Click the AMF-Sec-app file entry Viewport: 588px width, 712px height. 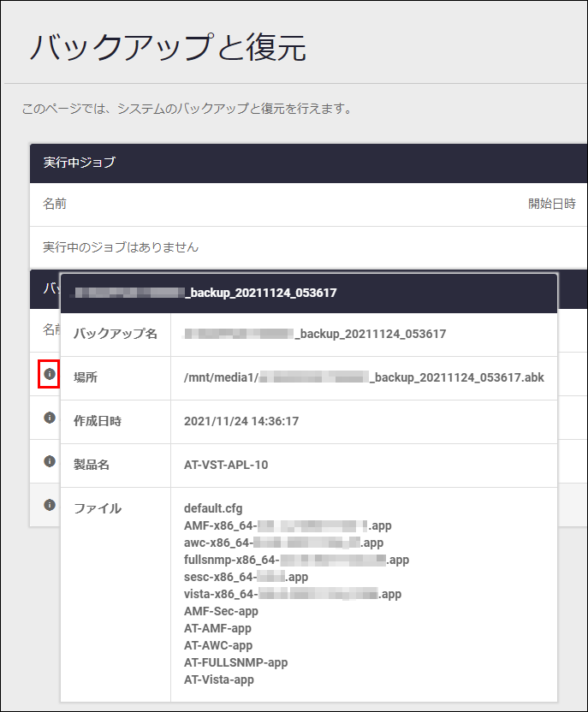tap(221, 611)
